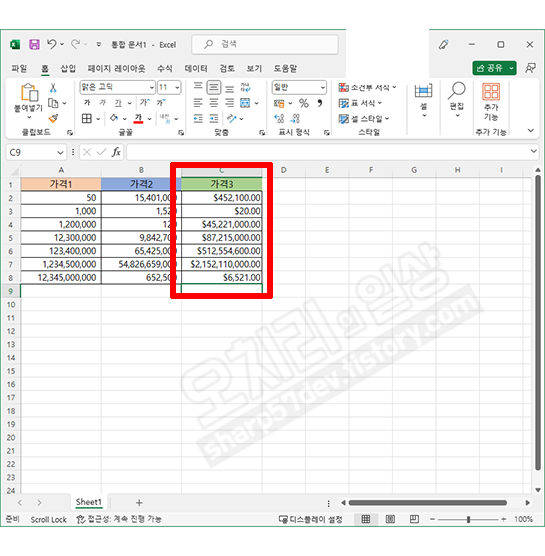Apply cell borders with the border icon
The image size is (545, 556).
(87, 118)
